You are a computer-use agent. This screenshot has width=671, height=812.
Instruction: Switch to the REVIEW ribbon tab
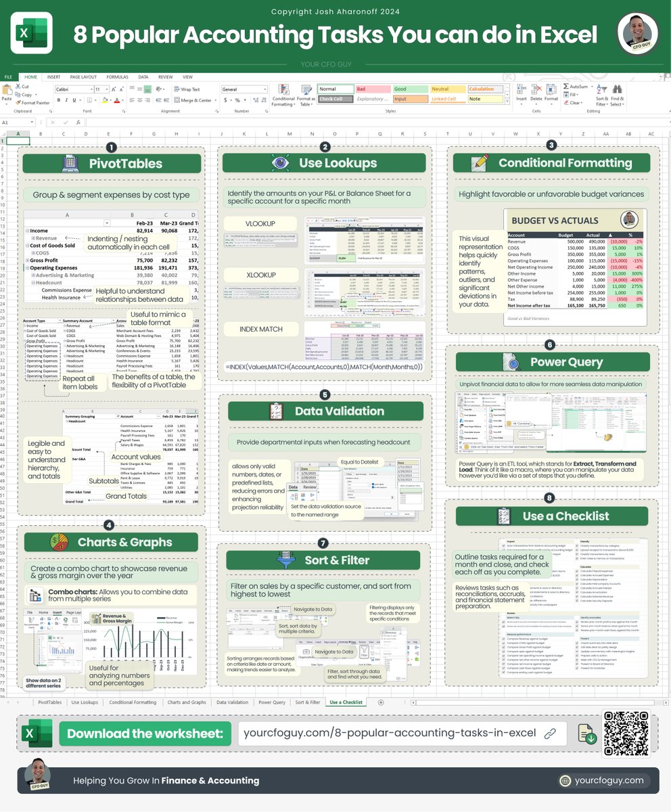(x=166, y=77)
